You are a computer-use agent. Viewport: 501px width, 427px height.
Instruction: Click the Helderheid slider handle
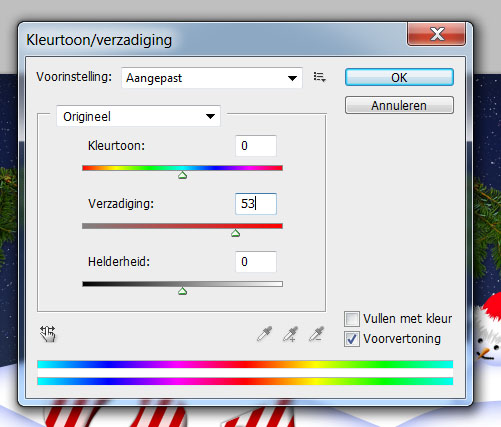[182, 291]
